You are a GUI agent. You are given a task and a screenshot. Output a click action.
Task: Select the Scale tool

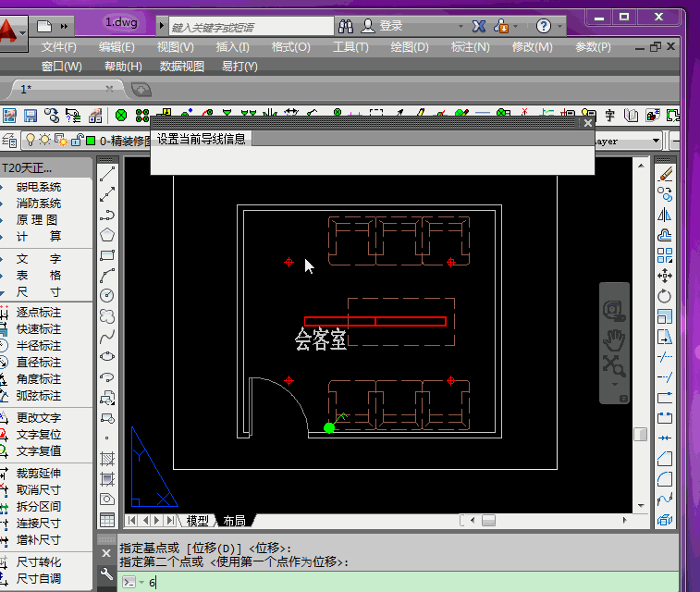pyautogui.click(x=665, y=316)
